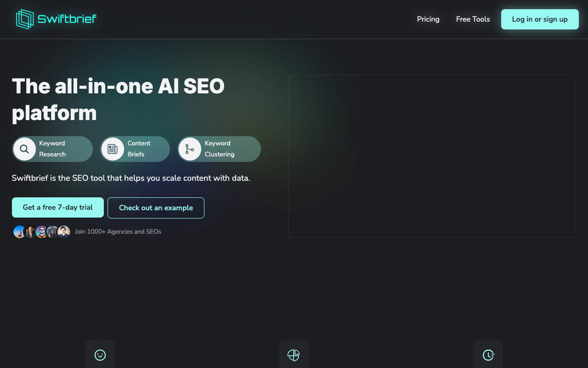
Task: Start the free 7-day trial
Action: pos(58,207)
